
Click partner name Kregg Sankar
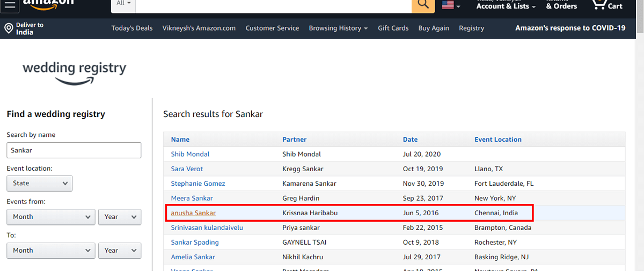click(304, 169)
